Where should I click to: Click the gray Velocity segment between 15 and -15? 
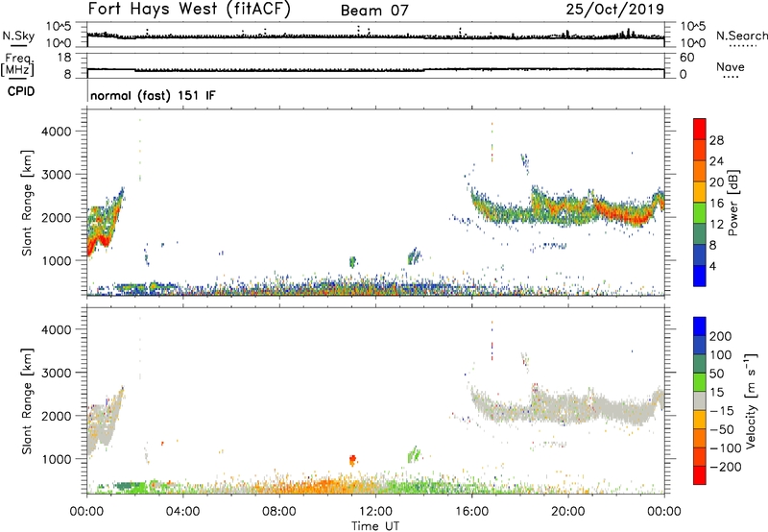(x=700, y=400)
